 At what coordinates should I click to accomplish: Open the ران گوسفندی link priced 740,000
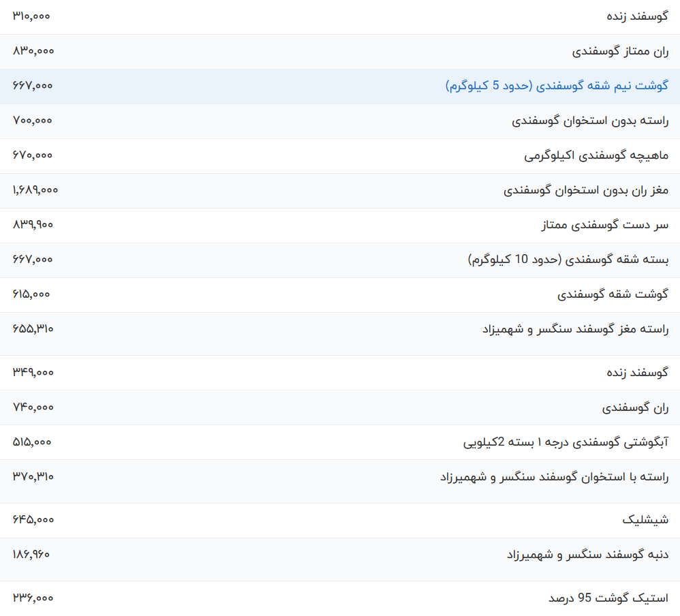635,407
